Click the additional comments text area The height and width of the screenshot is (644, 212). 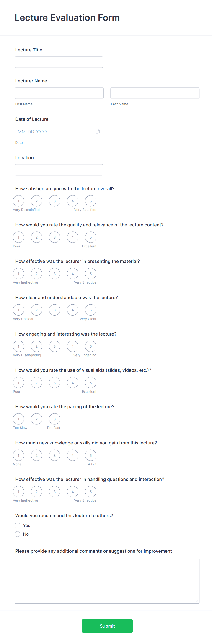107,580
